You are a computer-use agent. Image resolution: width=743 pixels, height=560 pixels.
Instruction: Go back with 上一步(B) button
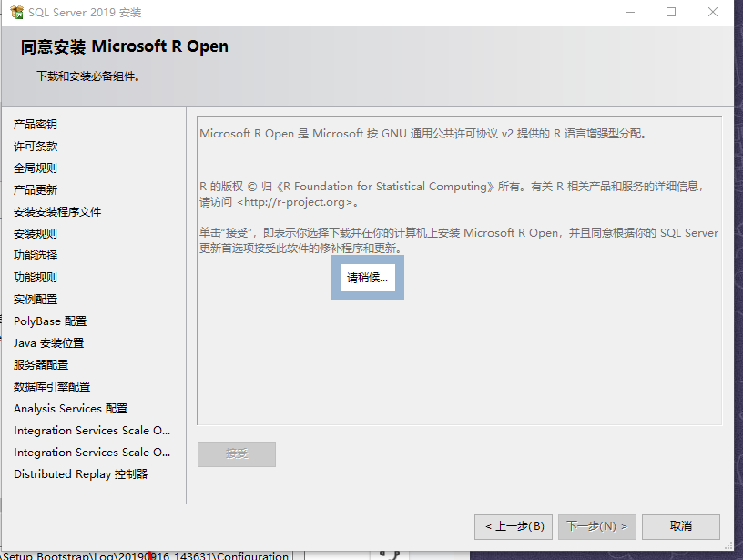514,526
